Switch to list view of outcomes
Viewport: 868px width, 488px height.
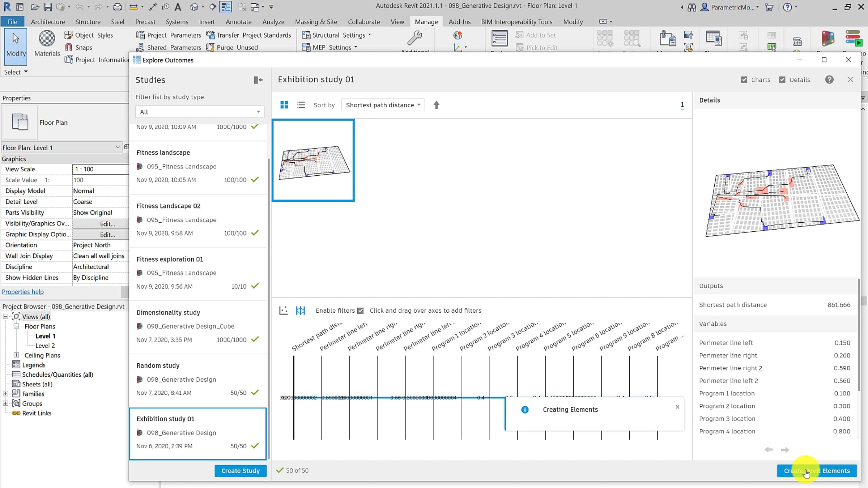pos(301,105)
